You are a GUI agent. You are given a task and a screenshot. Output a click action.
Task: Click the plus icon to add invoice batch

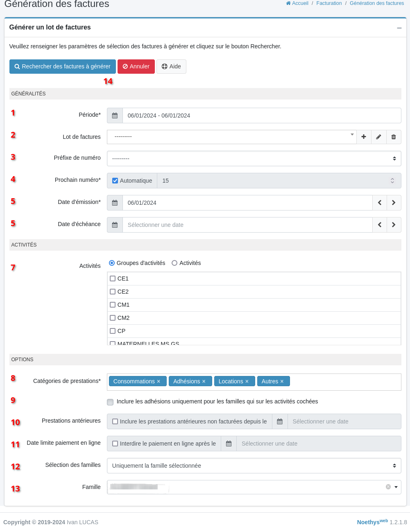pyautogui.click(x=364, y=137)
